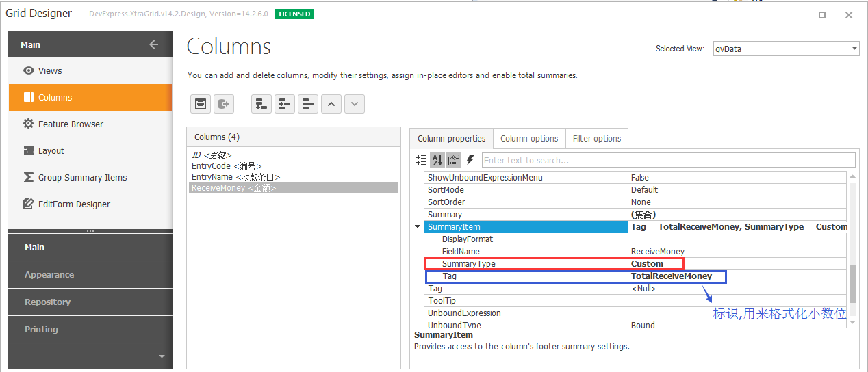Click the show field list toolbar button

(x=201, y=104)
